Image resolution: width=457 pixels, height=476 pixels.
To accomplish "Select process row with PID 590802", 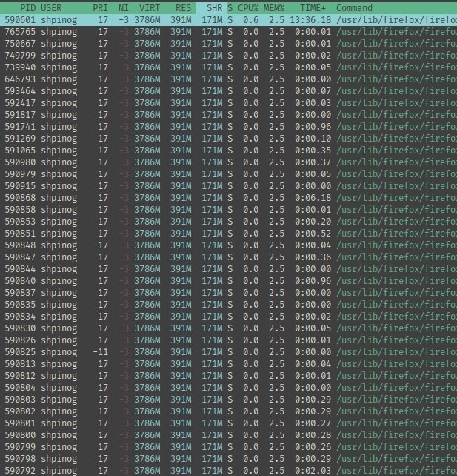I will pos(228,411).
